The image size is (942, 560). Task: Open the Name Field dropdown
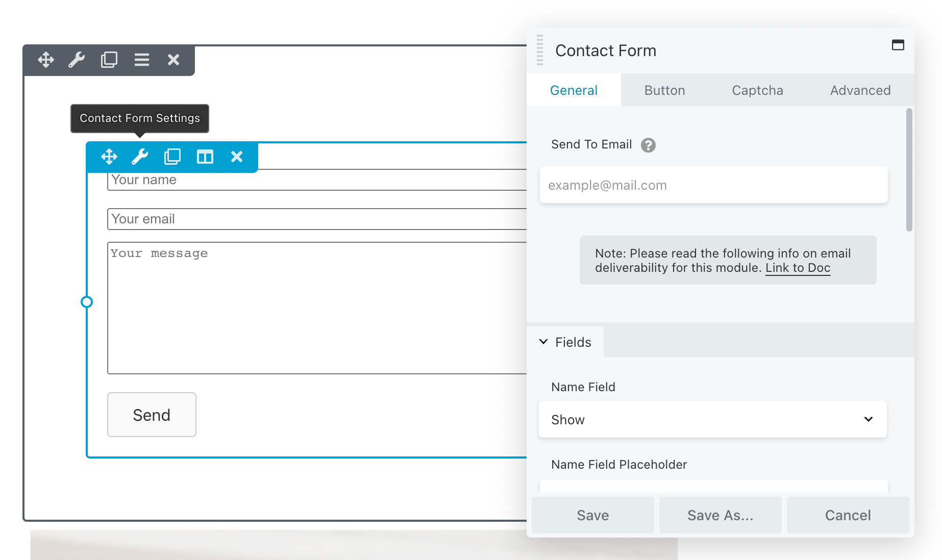(x=712, y=420)
